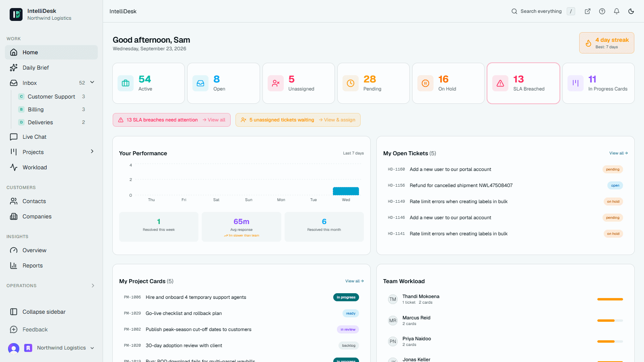
Task: Open Contacts in sidebar
Action: (x=51, y=201)
